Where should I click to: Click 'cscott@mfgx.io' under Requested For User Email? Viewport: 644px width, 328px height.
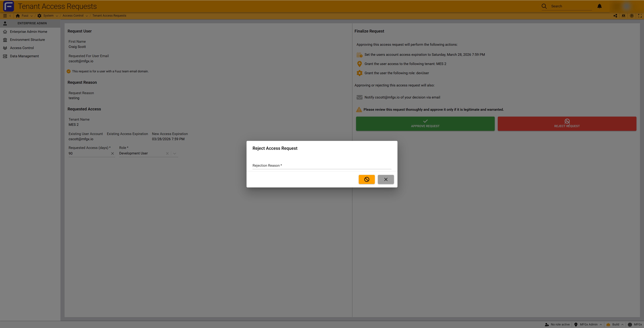pos(81,61)
